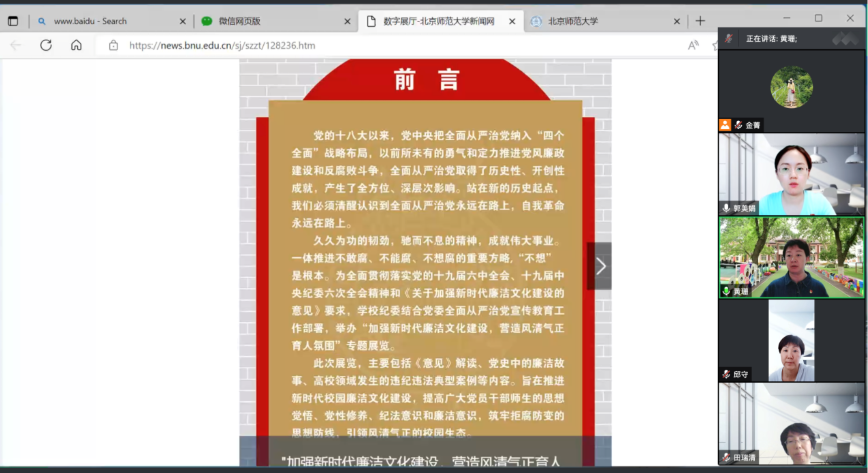The height and width of the screenshot is (473, 868).
Task: Click the muted microphone icon in the meeting bar
Action: point(729,38)
